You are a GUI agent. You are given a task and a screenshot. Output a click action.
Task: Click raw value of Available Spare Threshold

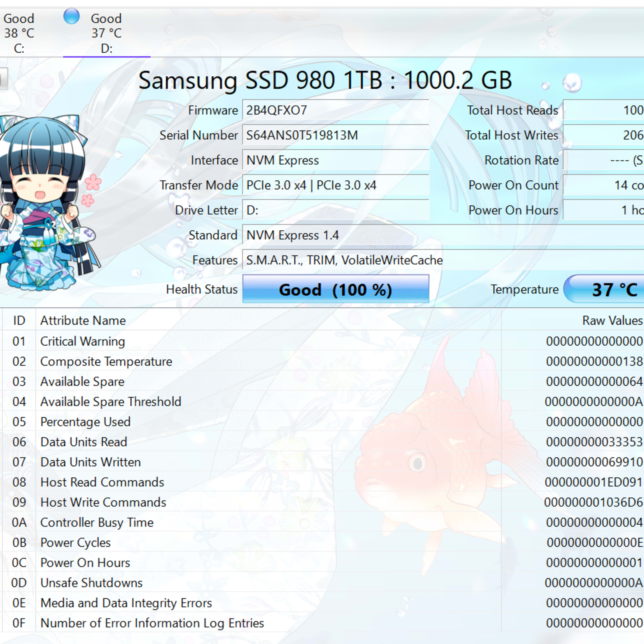(x=594, y=401)
